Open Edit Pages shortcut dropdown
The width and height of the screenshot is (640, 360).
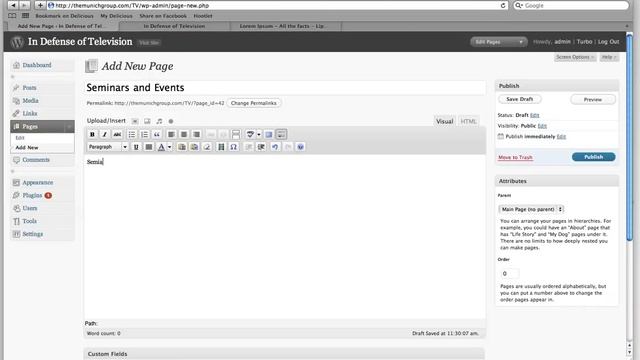click(499, 42)
